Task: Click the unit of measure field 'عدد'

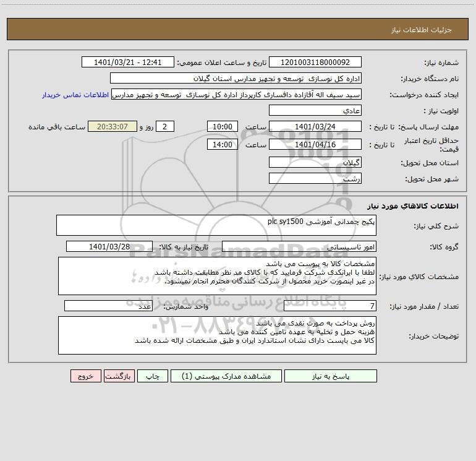Action: [x=108, y=306]
